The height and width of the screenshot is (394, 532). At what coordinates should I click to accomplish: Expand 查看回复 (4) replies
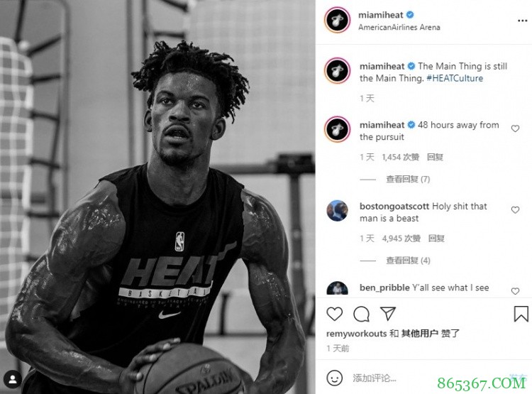408,261
